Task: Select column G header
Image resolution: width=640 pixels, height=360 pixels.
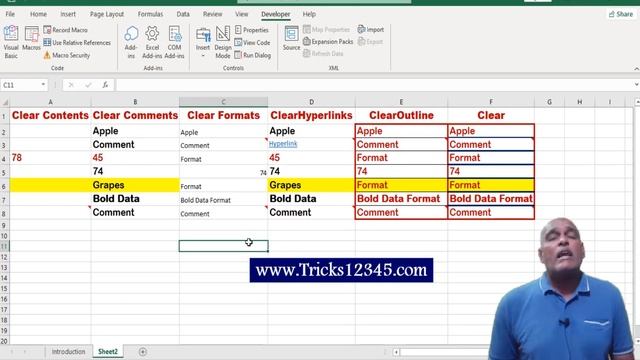Action: click(x=549, y=102)
